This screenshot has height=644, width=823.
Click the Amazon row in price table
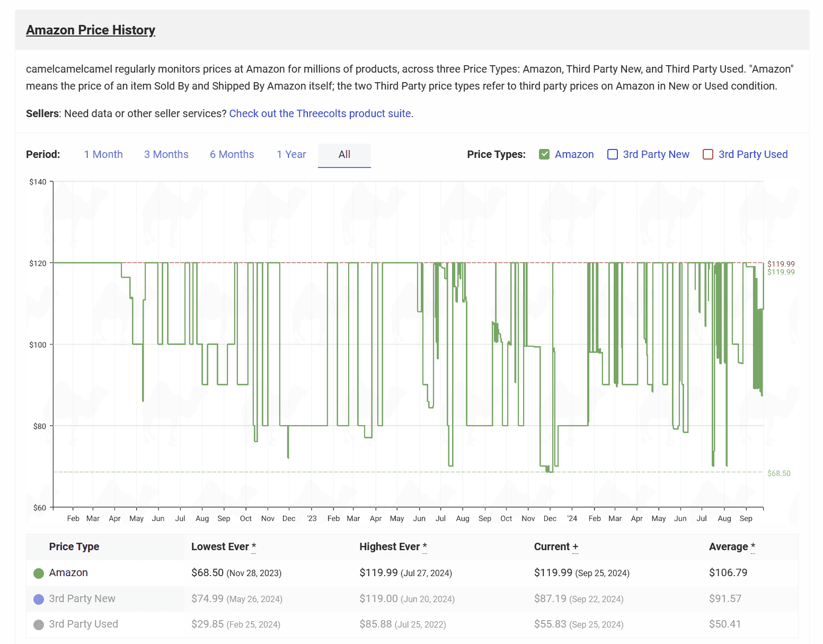tap(68, 573)
